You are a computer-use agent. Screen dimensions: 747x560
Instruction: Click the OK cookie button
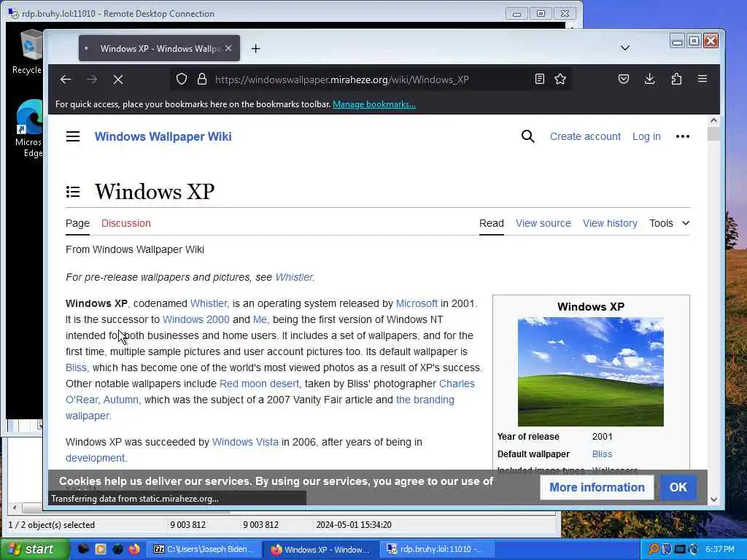pyautogui.click(x=678, y=487)
